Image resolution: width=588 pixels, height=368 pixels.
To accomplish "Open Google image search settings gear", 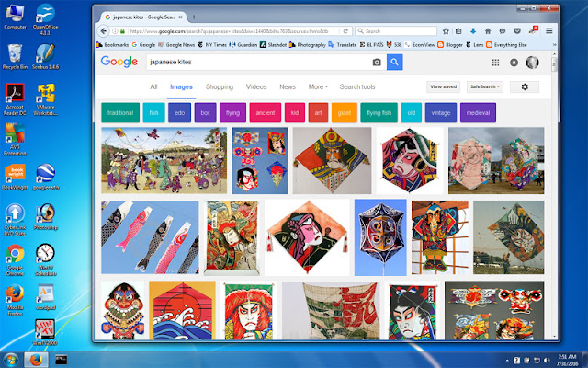I will pos(525,86).
